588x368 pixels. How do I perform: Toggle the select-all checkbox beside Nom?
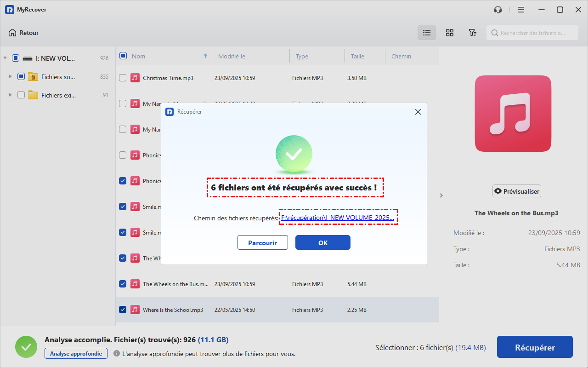click(123, 56)
